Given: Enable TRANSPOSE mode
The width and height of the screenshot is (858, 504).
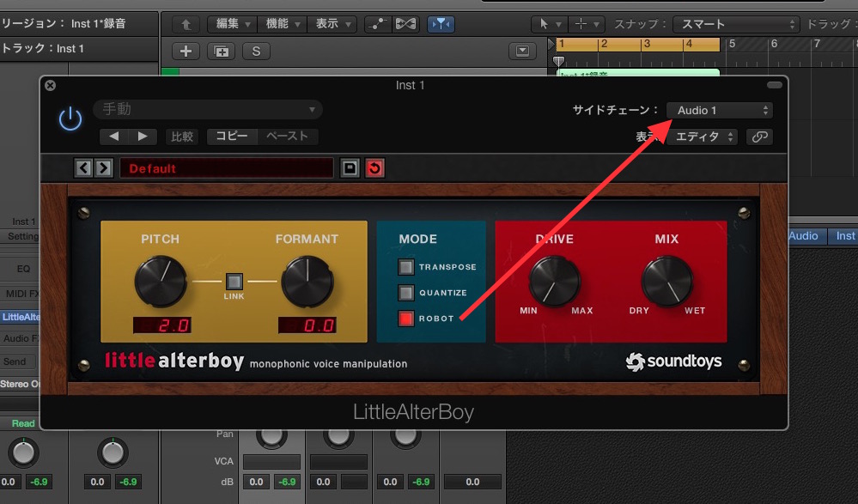Looking at the screenshot, I should click(x=406, y=266).
